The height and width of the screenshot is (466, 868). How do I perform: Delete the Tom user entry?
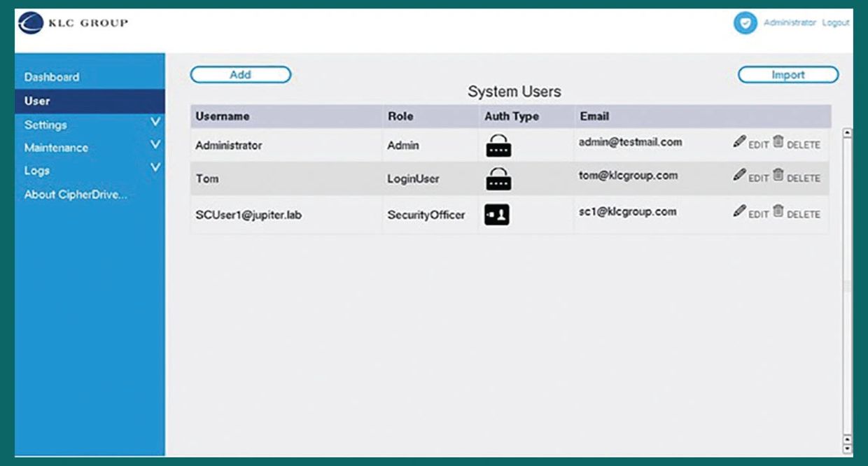click(x=778, y=176)
